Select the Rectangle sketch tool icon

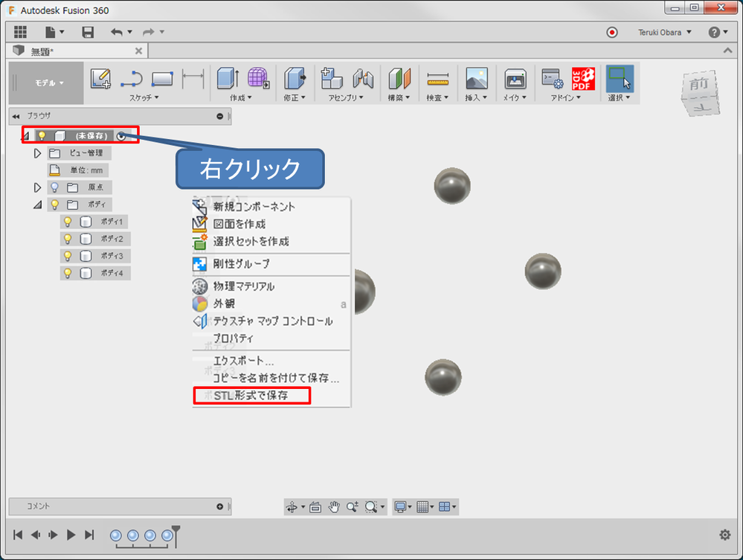162,79
